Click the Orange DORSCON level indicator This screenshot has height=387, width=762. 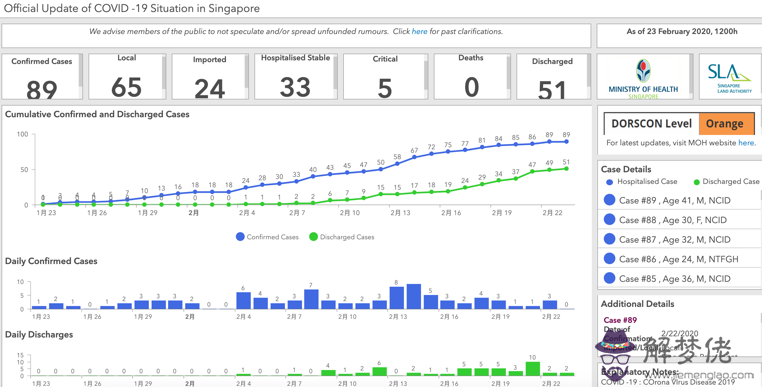tap(725, 123)
